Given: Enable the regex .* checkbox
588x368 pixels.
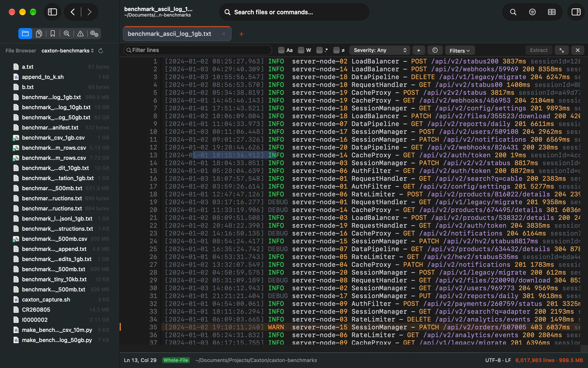Looking at the screenshot, I should (319, 50).
